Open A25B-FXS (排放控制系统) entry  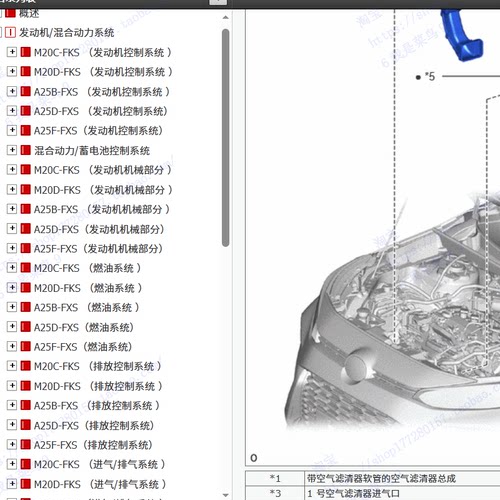click(x=97, y=405)
